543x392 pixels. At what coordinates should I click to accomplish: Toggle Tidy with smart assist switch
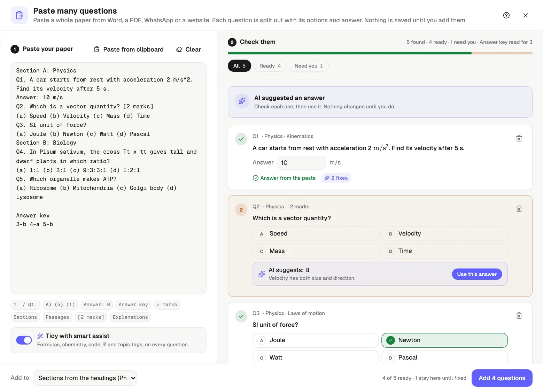click(24, 340)
